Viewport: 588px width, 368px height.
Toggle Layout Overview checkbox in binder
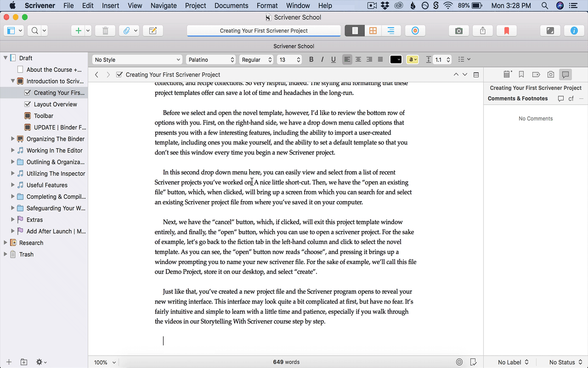[27, 104]
